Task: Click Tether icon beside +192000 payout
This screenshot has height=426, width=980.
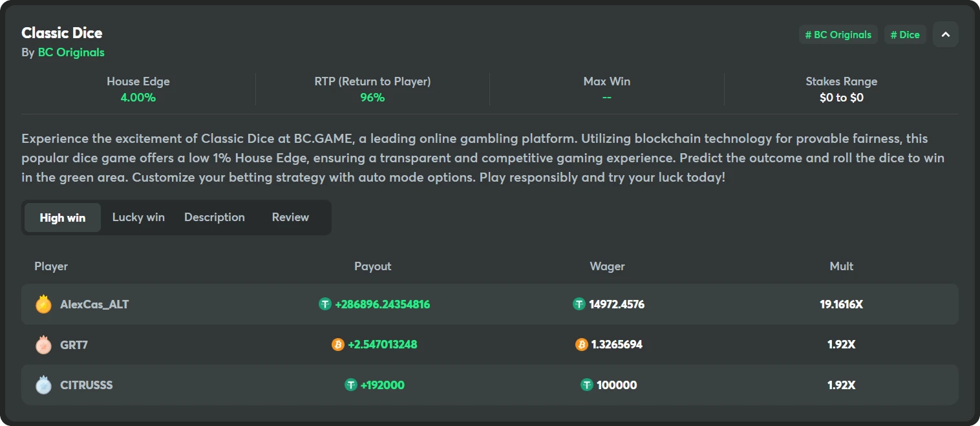Action: [351, 385]
